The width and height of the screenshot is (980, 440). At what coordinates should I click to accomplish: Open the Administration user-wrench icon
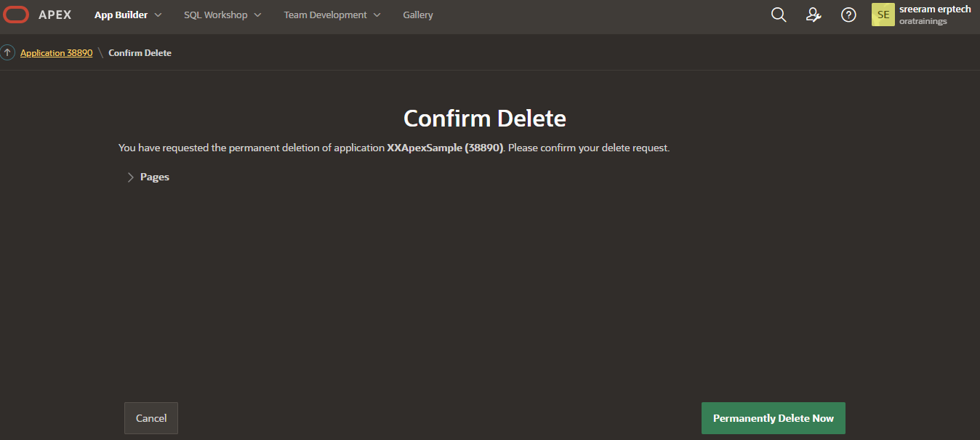pos(814,15)
